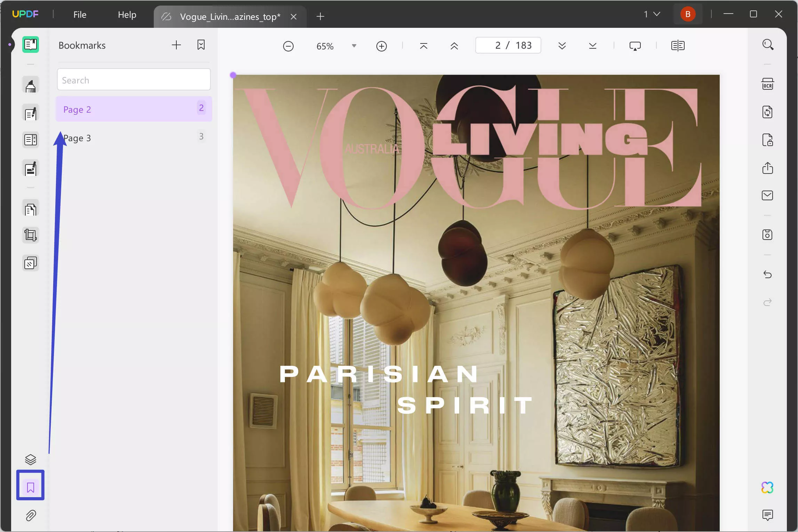This screenshot has width=798, height=532.
Task: Toggle the dual-page reading layout
Action: coord(678,45)
